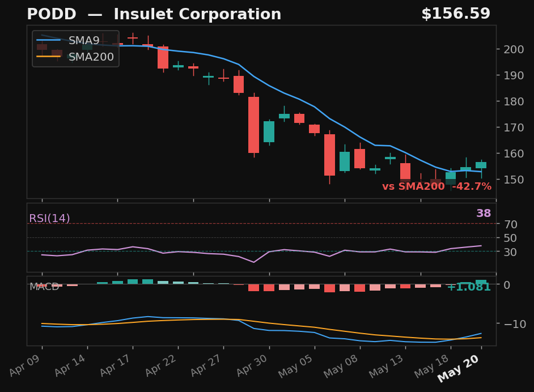The width and height of the screenshot is (534, 392).
Task: Click the vs SMA200 -42.7% annotation
Action: (436, 186)
